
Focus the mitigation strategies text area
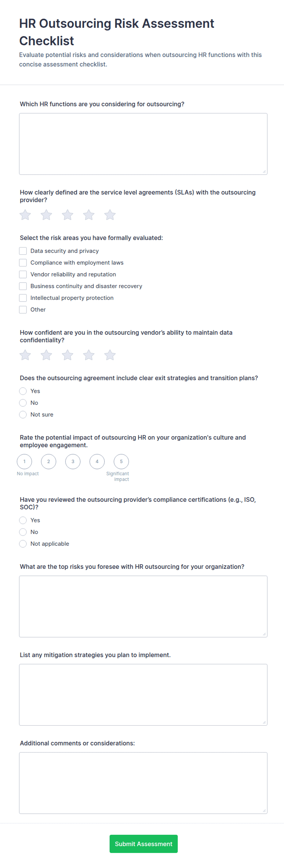(143, 694)
